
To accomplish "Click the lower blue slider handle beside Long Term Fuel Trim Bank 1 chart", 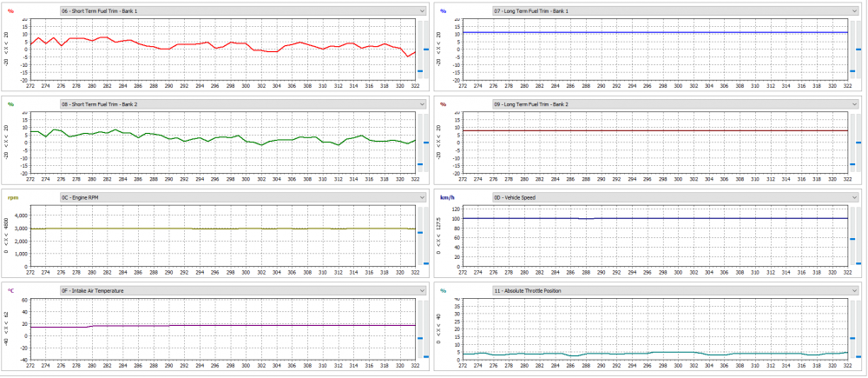I will click(852, 71).
